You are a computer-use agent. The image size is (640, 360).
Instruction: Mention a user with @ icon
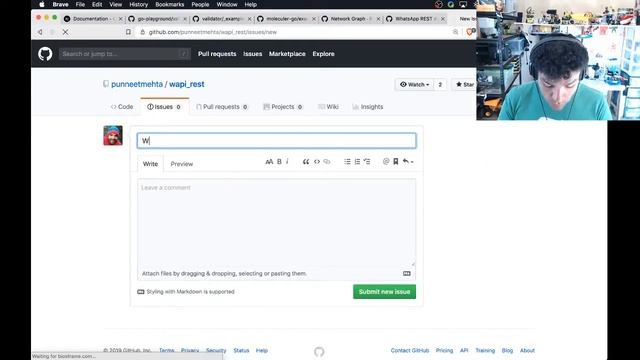386,162
